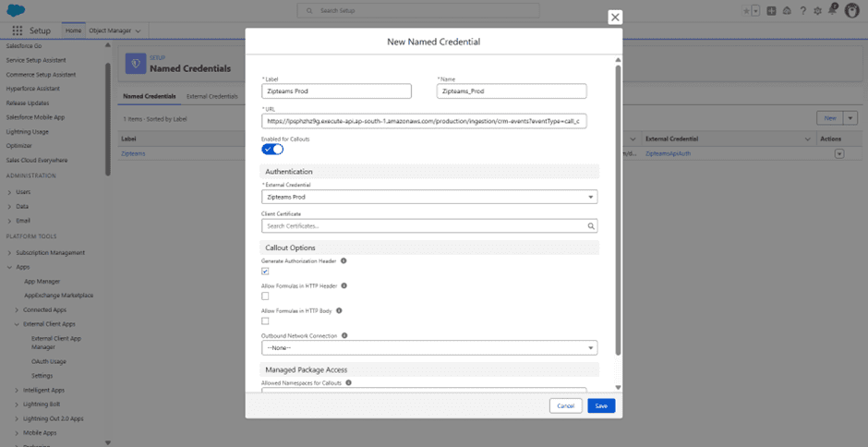Viewport: 868px width, 447px height.
Task: Open the Outbound Network Connection dropdown
Action: pyautogui.click(x=429, y=348)
